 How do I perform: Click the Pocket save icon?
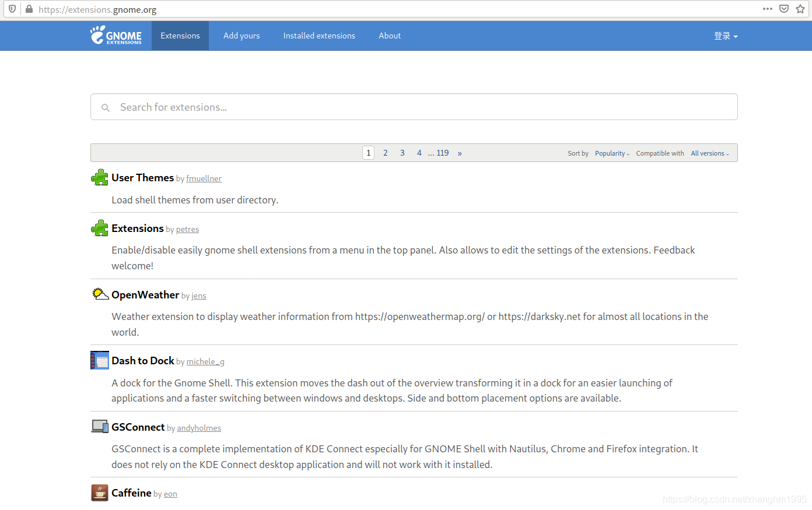click(784, 9)
